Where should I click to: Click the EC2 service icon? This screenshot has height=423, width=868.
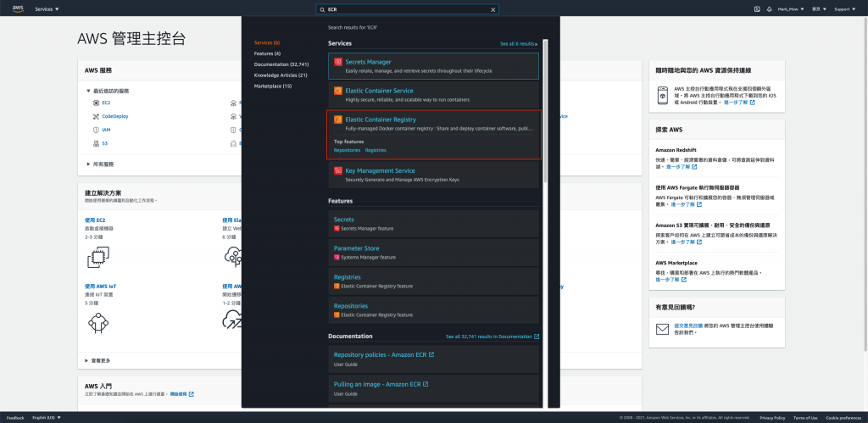[x=97, y=103]
